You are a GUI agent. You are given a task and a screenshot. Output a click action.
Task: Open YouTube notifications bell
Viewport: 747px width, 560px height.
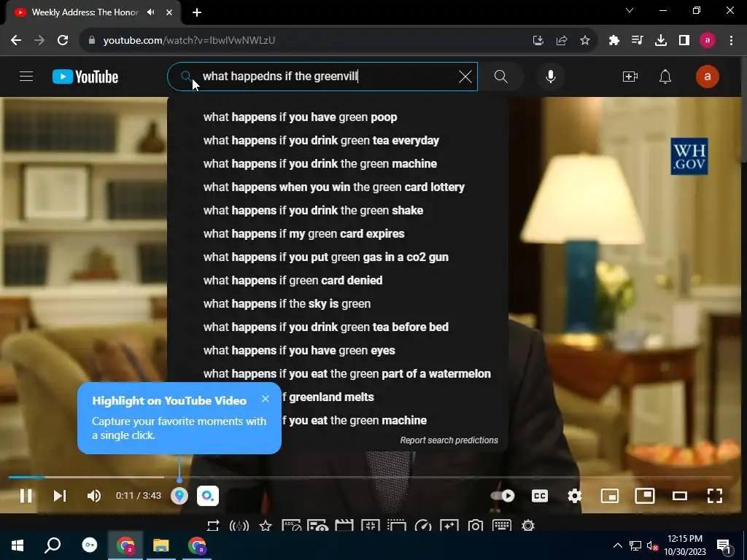coord(665,77)
